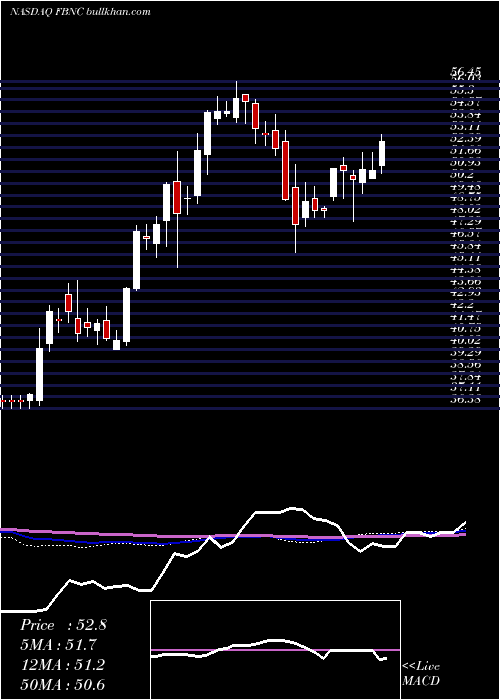Click the 53.11 price axis label

click(464, 127)
